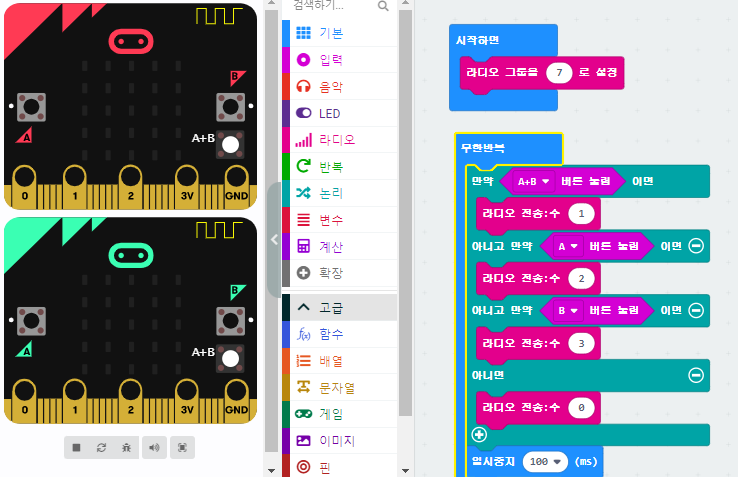Screen dimensions: 738x477
Task: Restart the simulator using the refresh icon
Action: 102,448
